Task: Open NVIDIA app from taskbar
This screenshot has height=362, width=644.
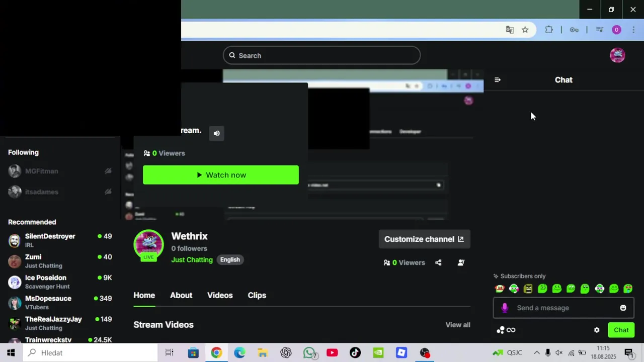Action: [378, 353]
